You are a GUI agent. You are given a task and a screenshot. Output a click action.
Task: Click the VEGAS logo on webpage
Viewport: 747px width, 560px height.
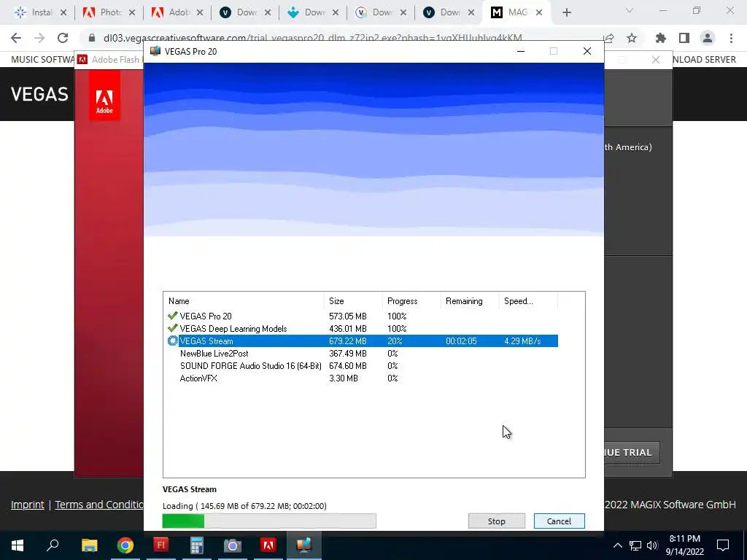tap(39, 94)
